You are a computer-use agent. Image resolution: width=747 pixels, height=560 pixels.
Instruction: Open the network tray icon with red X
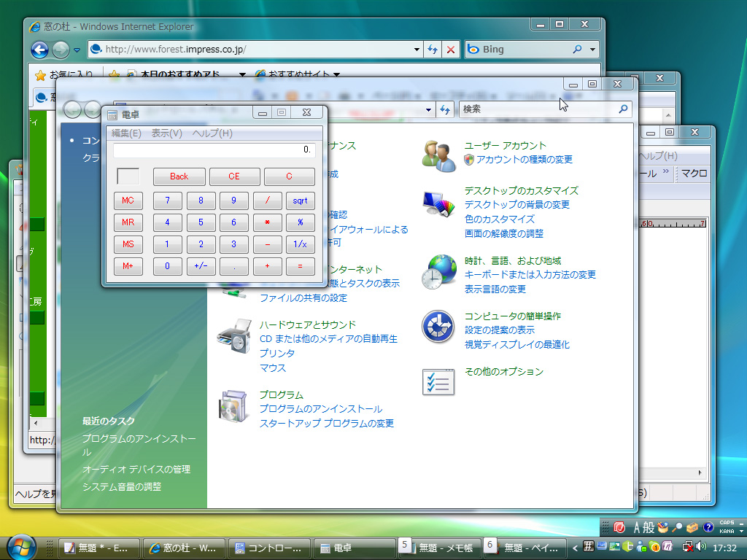click(x=688, y=547)
